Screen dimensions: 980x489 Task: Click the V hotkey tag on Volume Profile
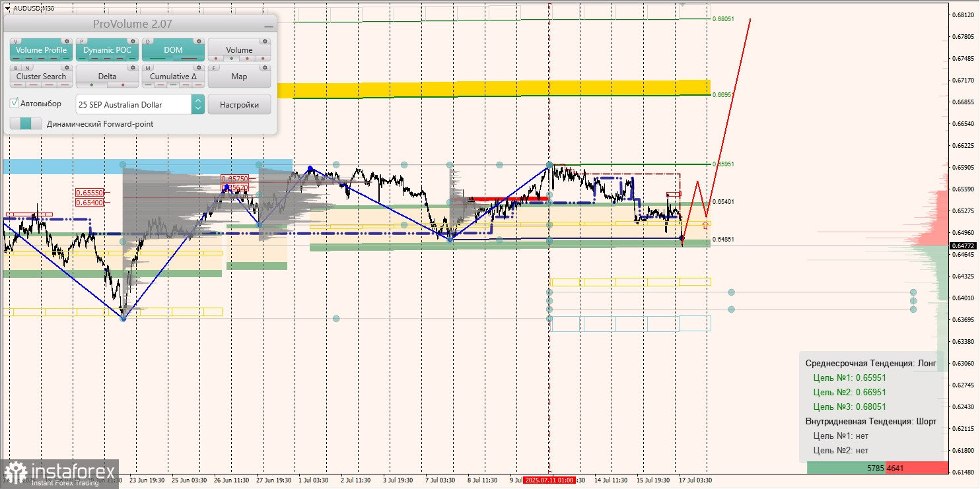[x=15, y=41]
